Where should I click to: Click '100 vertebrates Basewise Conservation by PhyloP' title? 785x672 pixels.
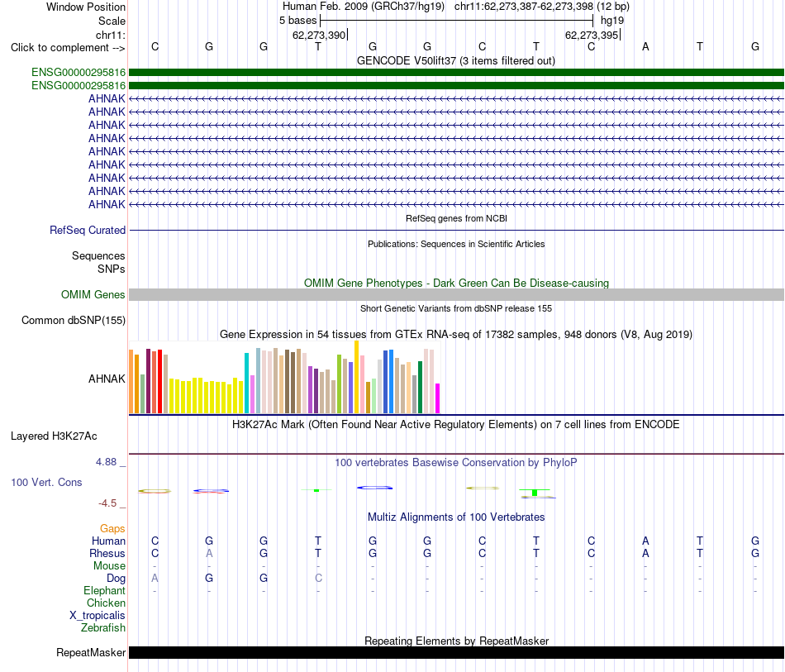[456, 463]
